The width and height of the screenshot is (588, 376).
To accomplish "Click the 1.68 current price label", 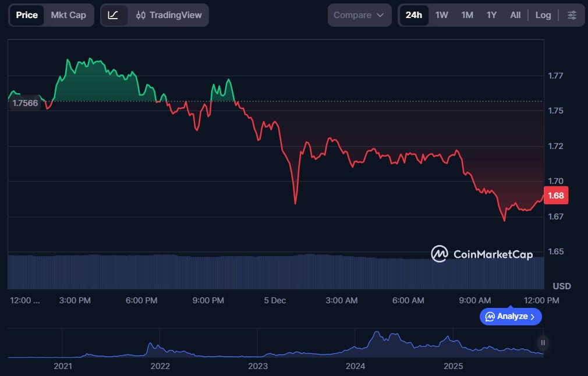I will click(555, 196).
